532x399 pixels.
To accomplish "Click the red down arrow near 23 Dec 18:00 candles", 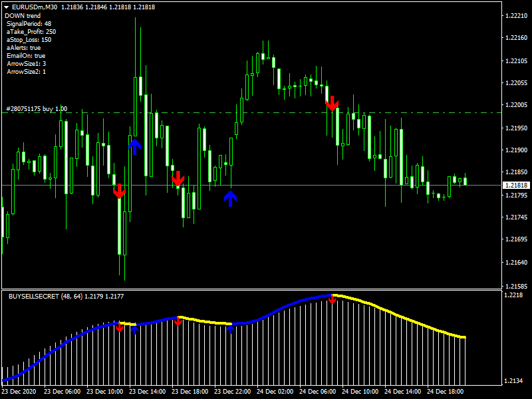I will coord(180,178).
